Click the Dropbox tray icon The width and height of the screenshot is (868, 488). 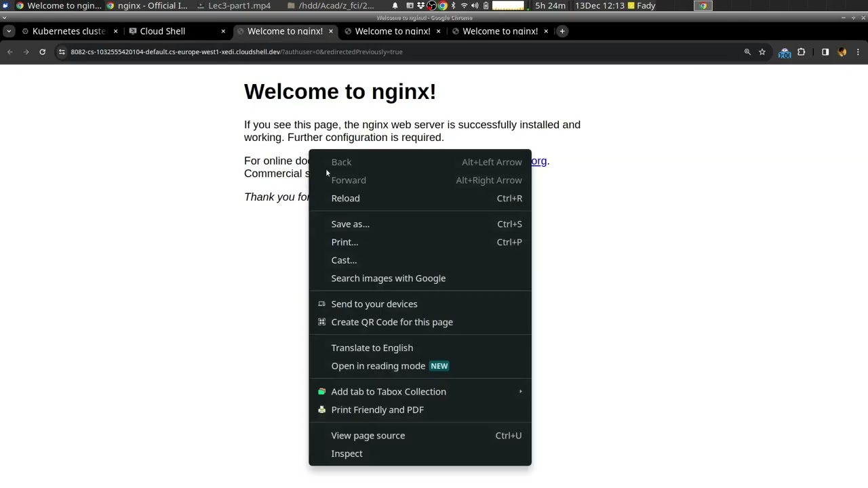coord(420,5)
